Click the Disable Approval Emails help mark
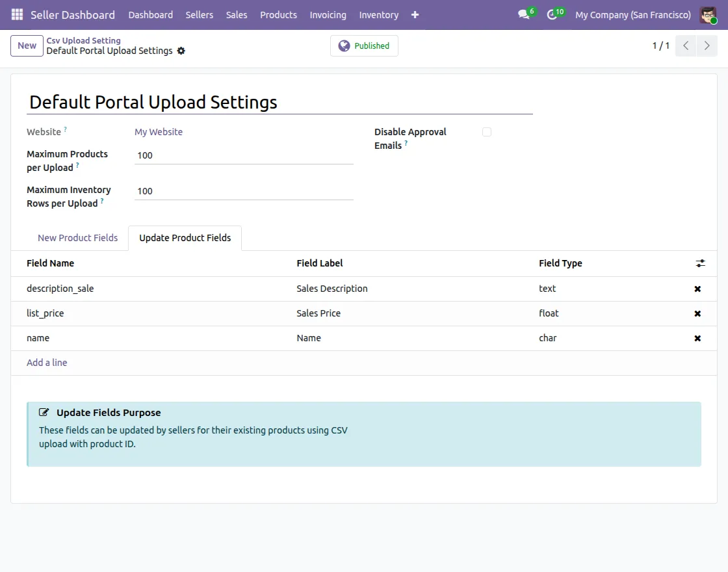 (406, 143)
